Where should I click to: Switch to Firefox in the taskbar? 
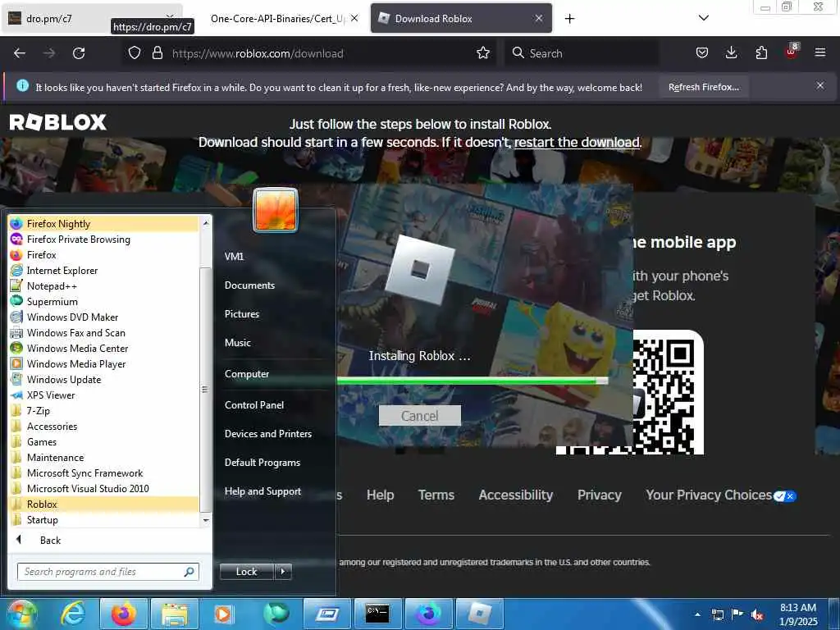click(x=123, y=614)
